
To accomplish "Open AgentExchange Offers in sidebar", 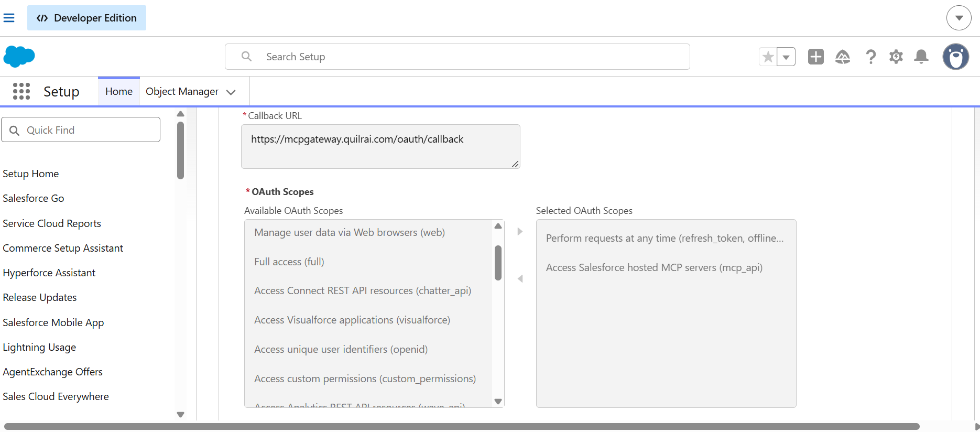I will click(x=53, y=372).
